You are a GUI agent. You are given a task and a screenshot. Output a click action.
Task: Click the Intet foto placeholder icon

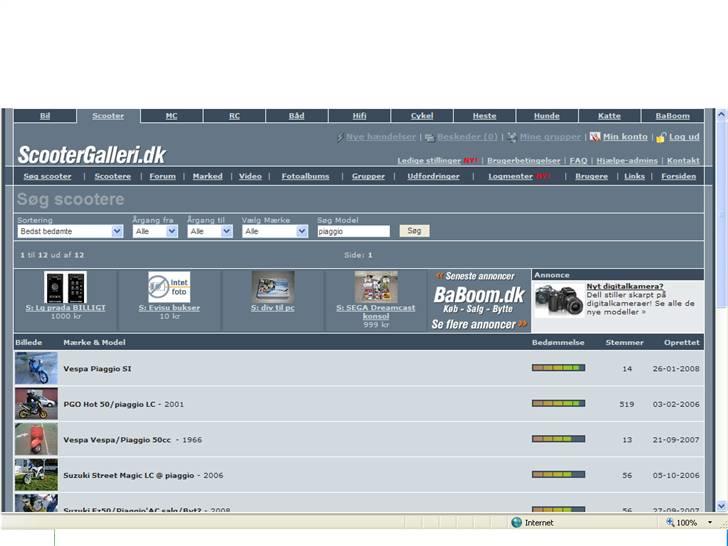point(169,287)
